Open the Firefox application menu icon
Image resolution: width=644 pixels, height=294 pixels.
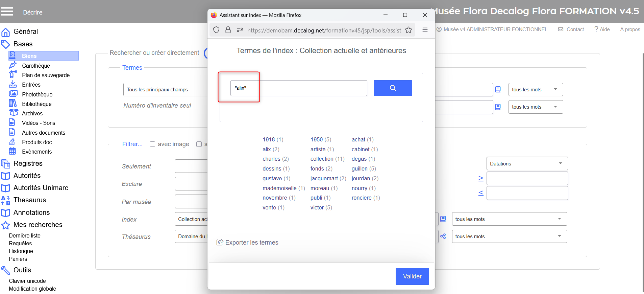(x=425, y=30)
